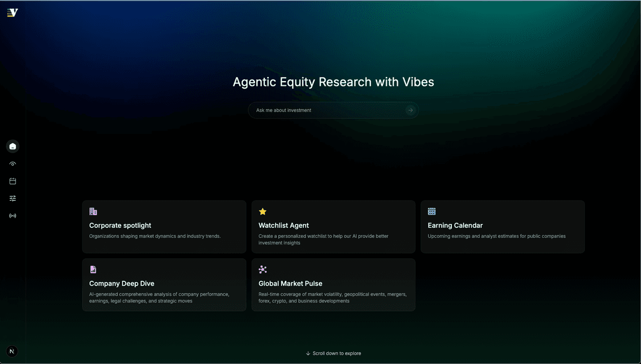Open the Watchlist Agent card title

284,225
